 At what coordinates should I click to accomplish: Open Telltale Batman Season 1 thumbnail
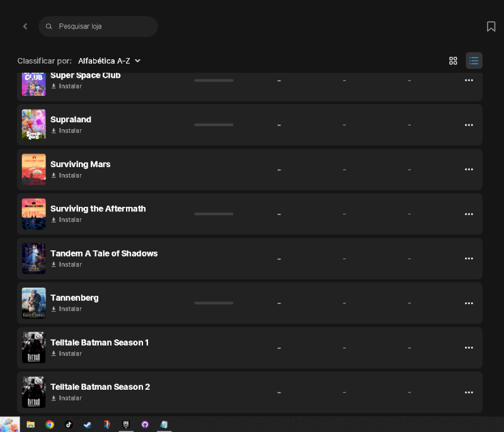coord(34,347)
